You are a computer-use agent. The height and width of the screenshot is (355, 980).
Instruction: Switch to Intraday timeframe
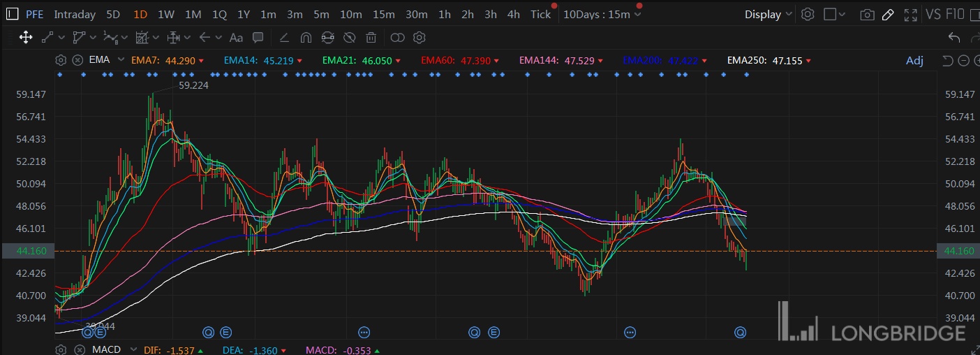[75, 14]
